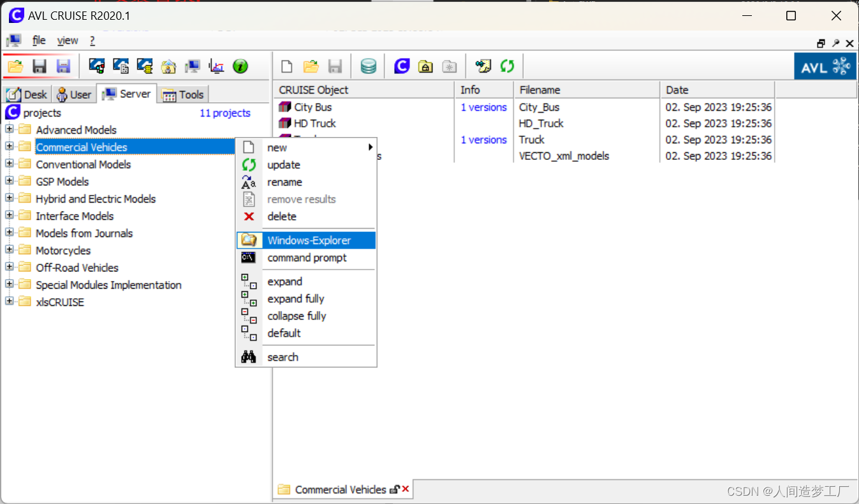Expand the Hybrid and Electric Models node
The width and height of the screenshot is (859, 504).
(x=10, y=198)
